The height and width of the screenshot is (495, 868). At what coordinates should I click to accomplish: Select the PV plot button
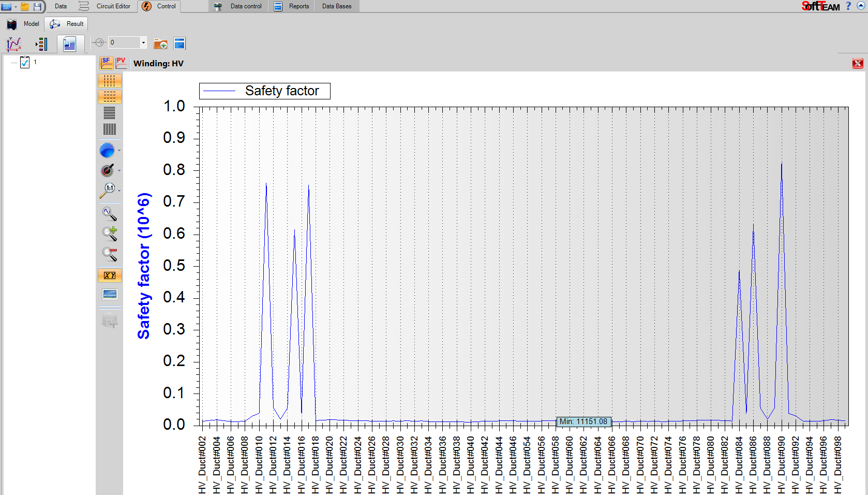[x=121, y=63]
